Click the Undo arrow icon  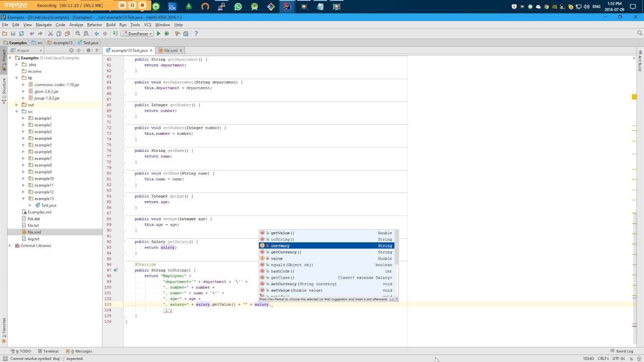32,34
